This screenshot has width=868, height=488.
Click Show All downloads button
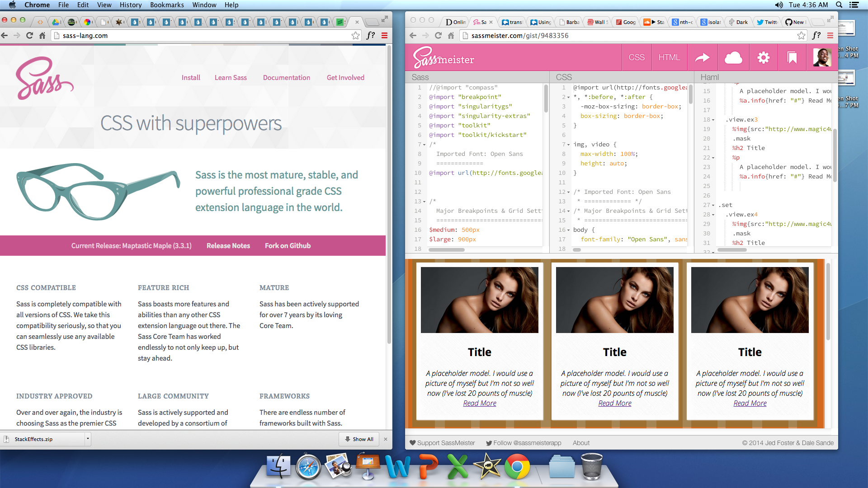click(x=359, y=439)
